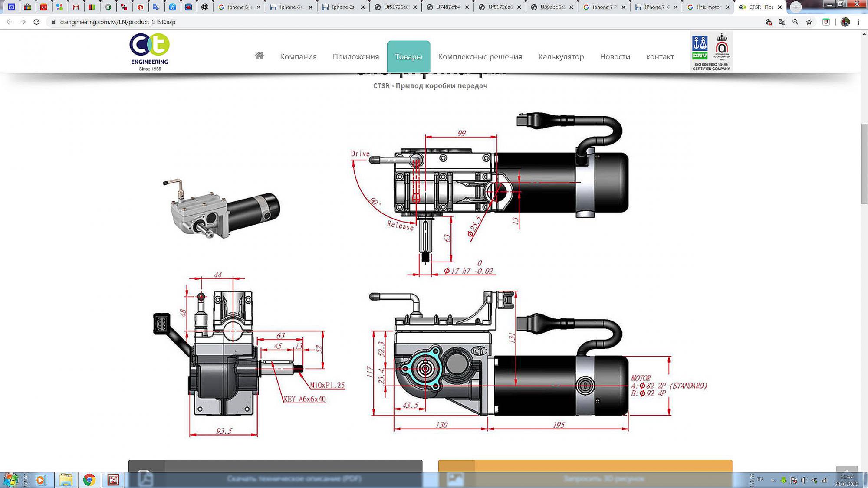
Task: Switch to the iphone 7 Google tab
Action: point(604,7)
